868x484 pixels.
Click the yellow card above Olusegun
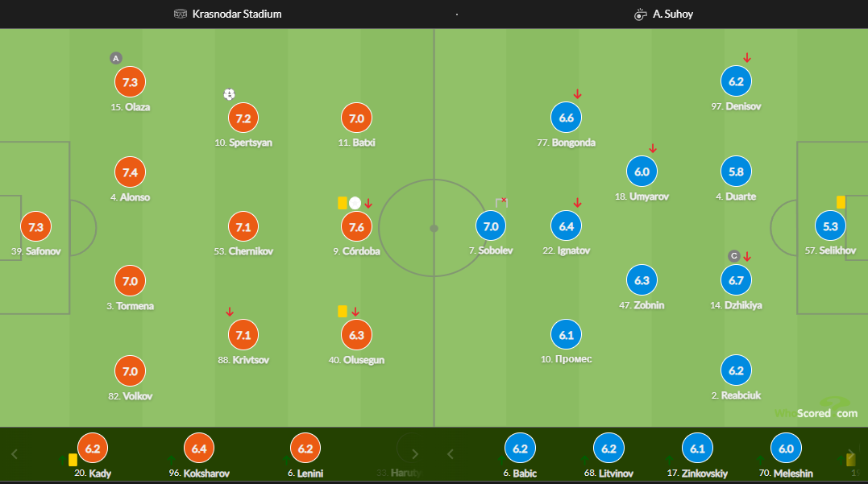tap(343, 312)
